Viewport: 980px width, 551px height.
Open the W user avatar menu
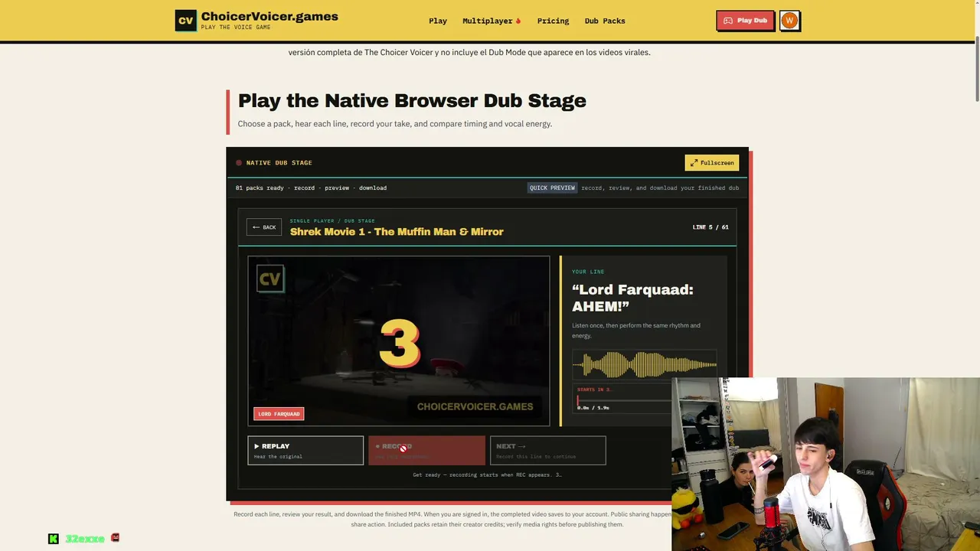point(789,21)
